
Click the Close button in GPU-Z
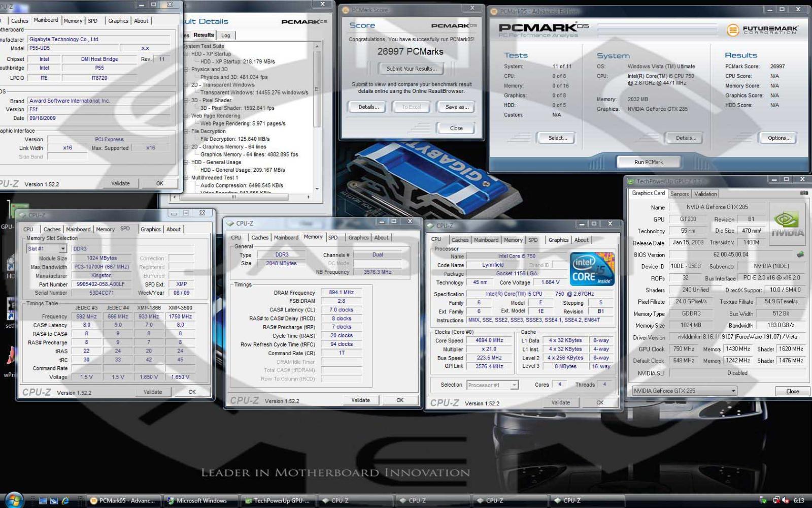click(793, 391)
